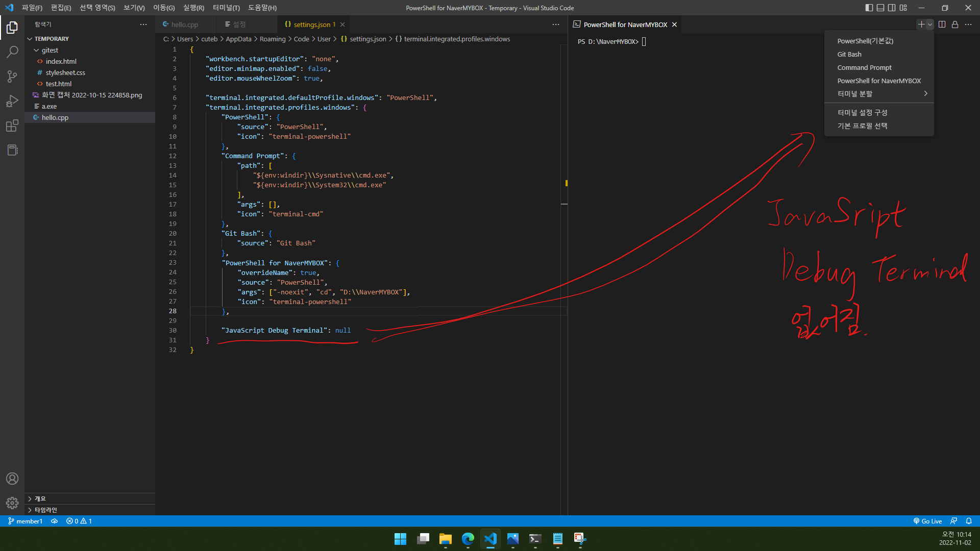
Task: Open the 파일(F) menu
Action: click(x=32, y=8)
